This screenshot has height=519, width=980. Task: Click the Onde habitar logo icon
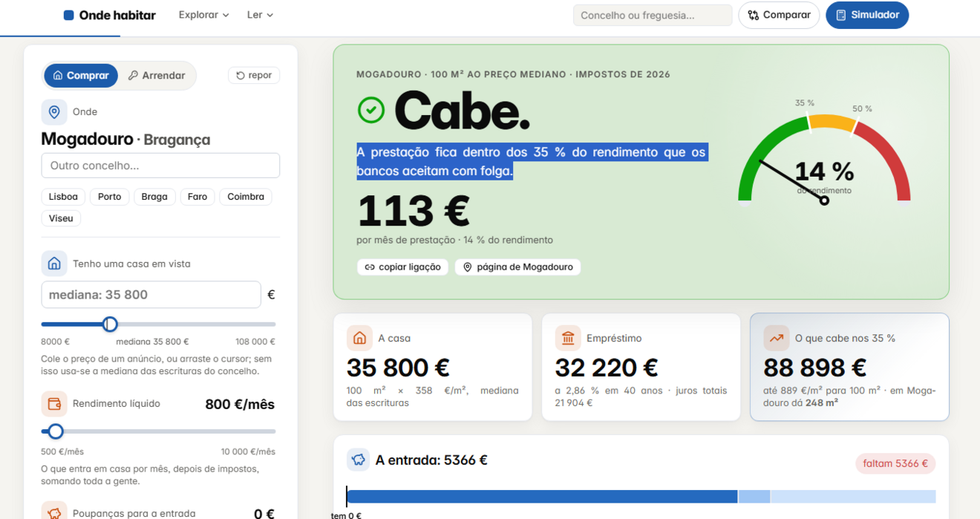(69, 15)
